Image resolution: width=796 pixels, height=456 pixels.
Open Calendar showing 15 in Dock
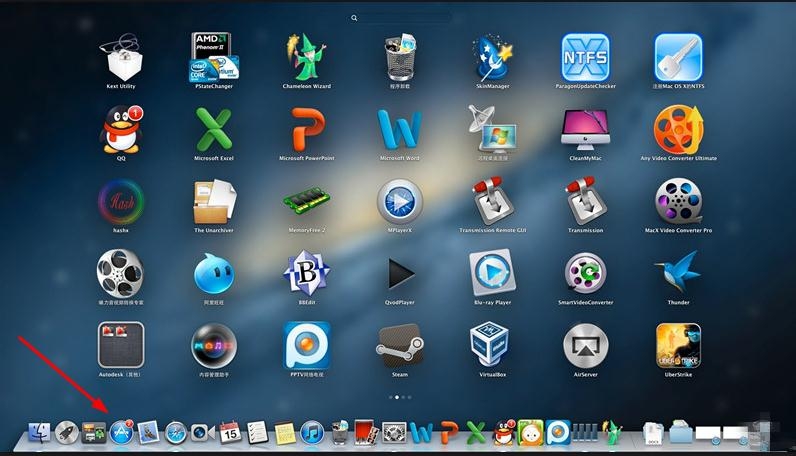230,433
